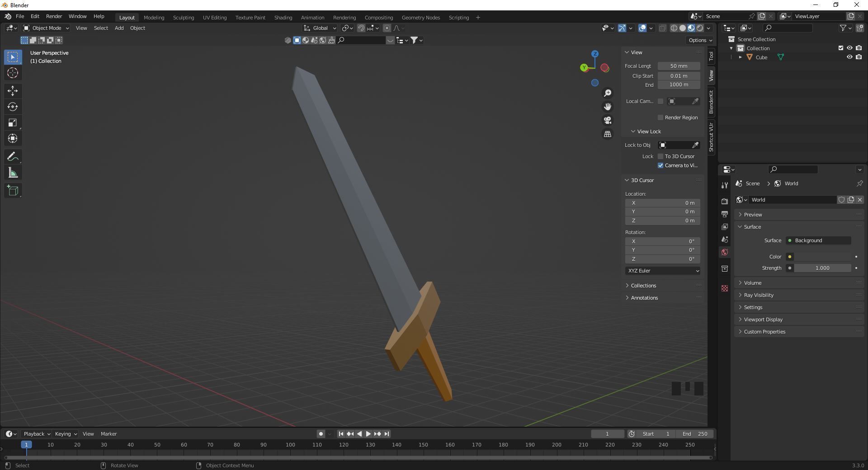
Task: Activate the Add Cube tool
Action: coord(12,190)
